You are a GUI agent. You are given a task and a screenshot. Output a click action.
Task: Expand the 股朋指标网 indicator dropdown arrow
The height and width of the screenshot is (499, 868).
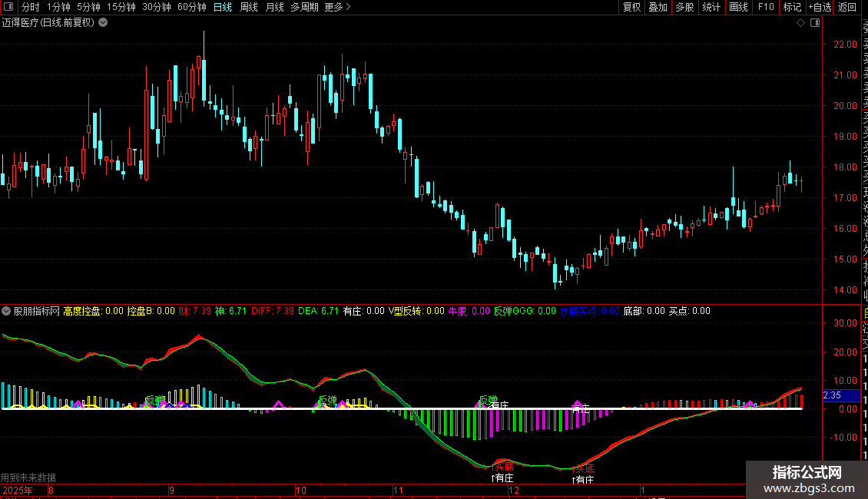(7, 311)
